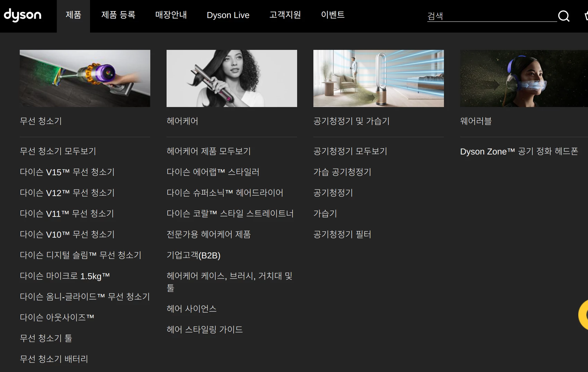This screenshot has height=372, width=588.
Task: Open the 고객지원 menu
Action: click(285, 15)
